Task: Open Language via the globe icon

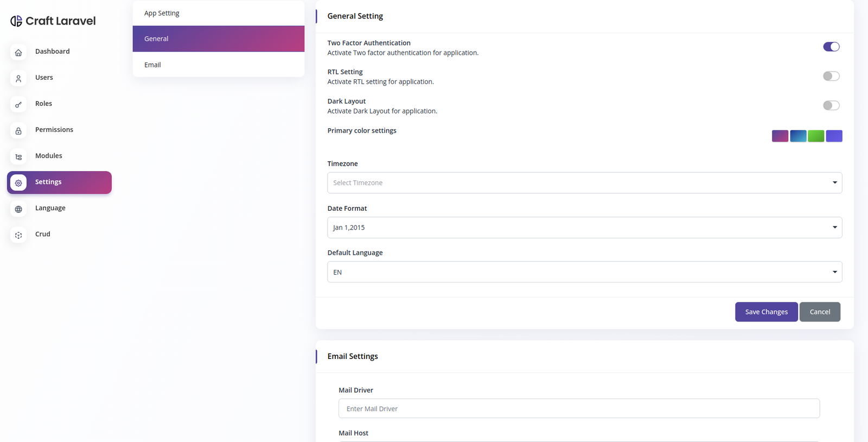Action: (18, 209)
